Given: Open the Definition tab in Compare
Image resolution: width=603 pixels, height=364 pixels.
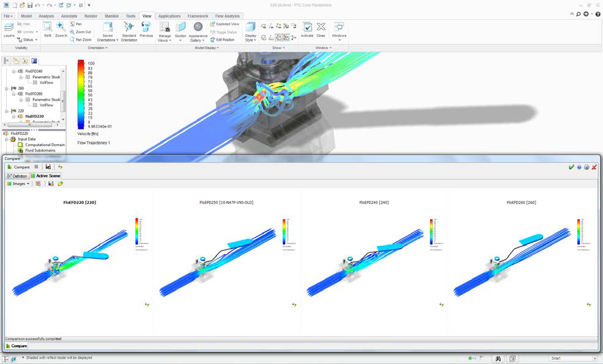Looking at the screenshot, I should [x=17, y=175].
